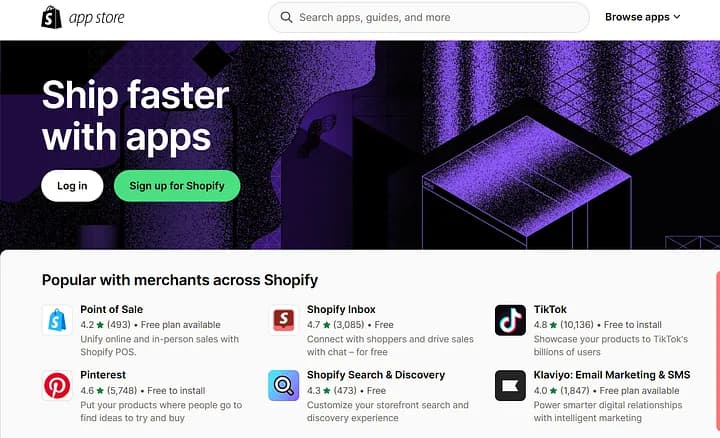Open the TikTok title link

coord(550,309)
